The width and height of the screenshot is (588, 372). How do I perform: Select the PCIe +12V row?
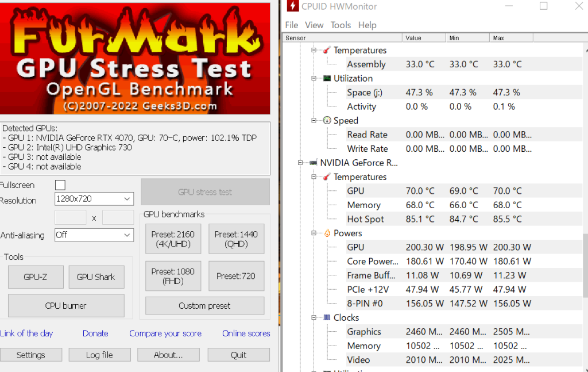(464, 289)
